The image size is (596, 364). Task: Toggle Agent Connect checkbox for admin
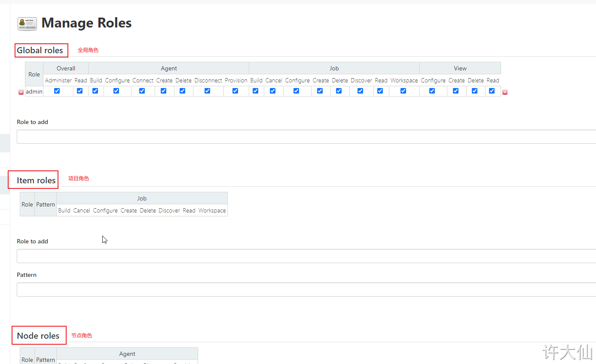point(142,91)
